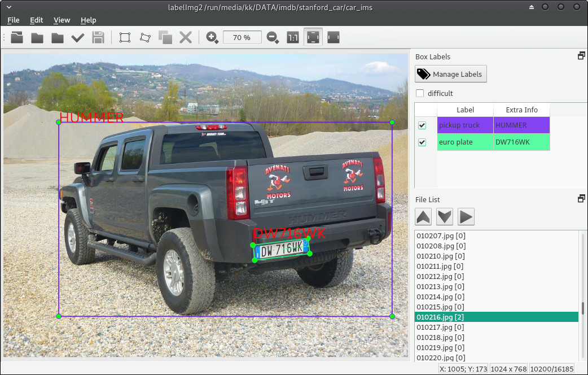Click the second folder icon in toolbar

[37, 37]
